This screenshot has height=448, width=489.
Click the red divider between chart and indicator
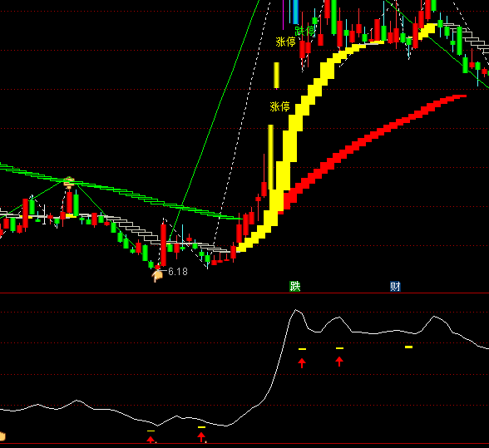pyautogui.click(x=244, y=293)
